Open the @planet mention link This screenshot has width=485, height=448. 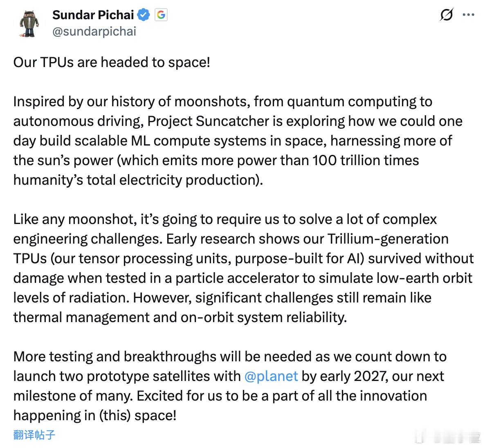[270, 376]
